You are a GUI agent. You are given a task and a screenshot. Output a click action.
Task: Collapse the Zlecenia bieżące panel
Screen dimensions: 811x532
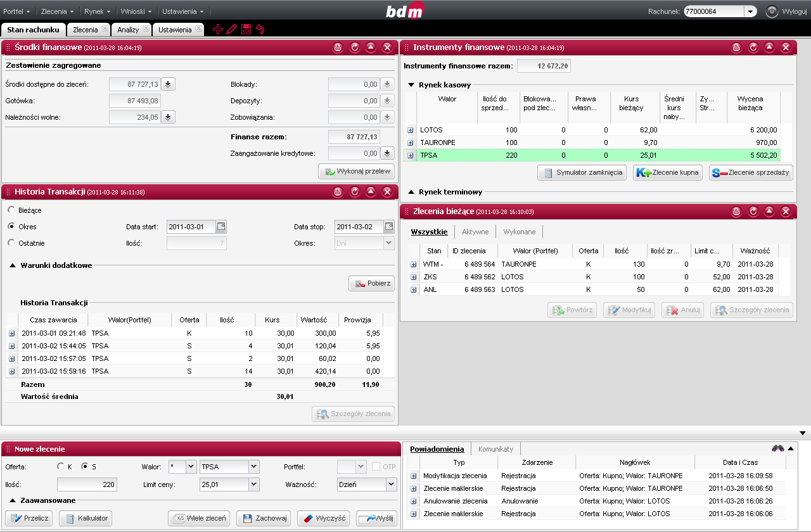(x=769, y=212)
